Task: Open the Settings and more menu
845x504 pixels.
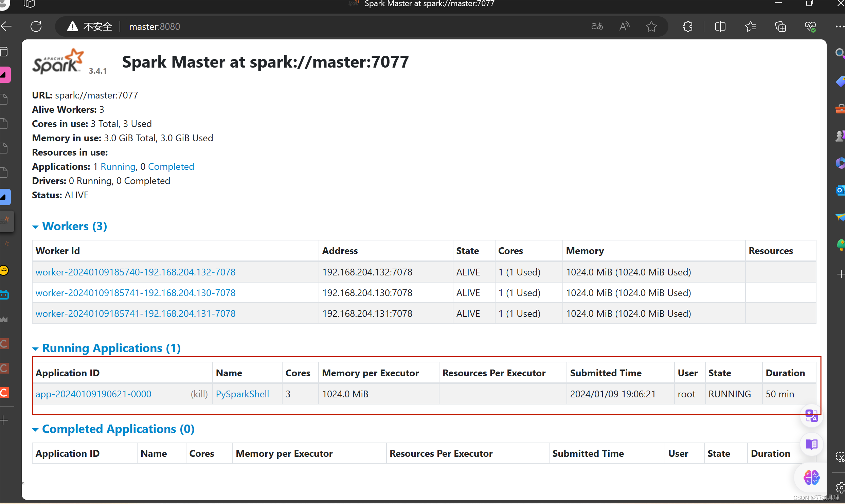Action: 840,26
